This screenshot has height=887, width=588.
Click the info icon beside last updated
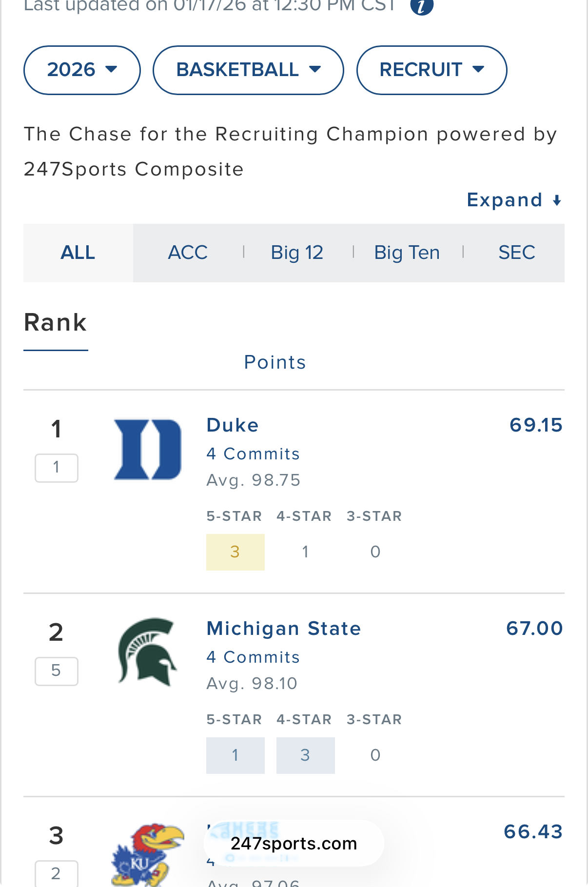pos(422,7)
